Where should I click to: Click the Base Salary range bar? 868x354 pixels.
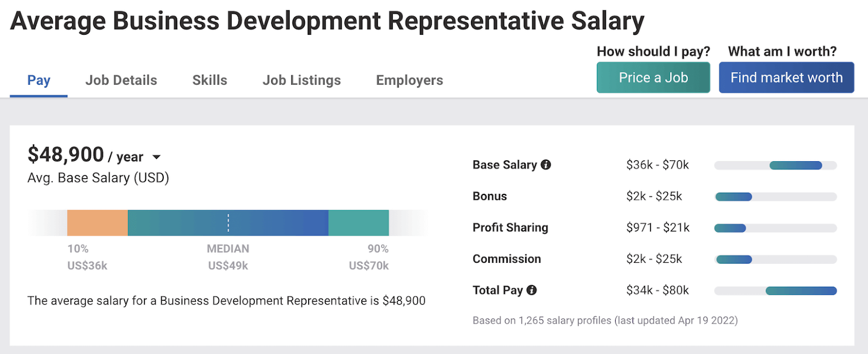pyautogui.click(x=775, y=165)
